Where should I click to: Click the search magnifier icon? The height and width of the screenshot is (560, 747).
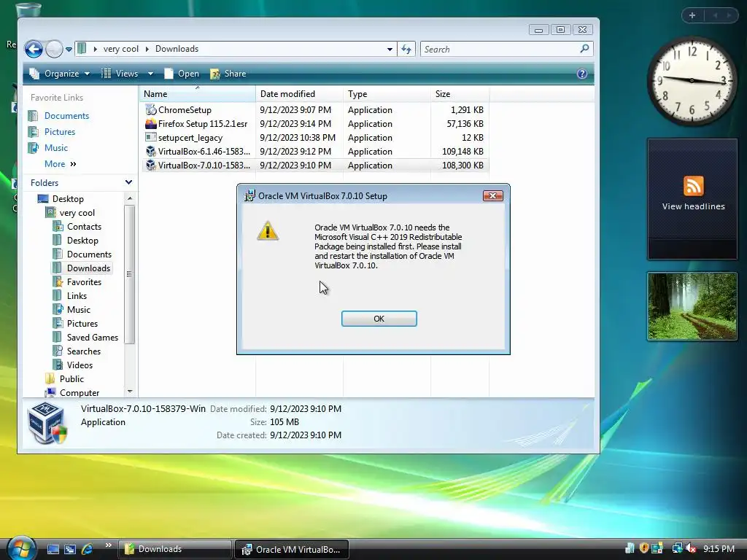pos(584,49)
